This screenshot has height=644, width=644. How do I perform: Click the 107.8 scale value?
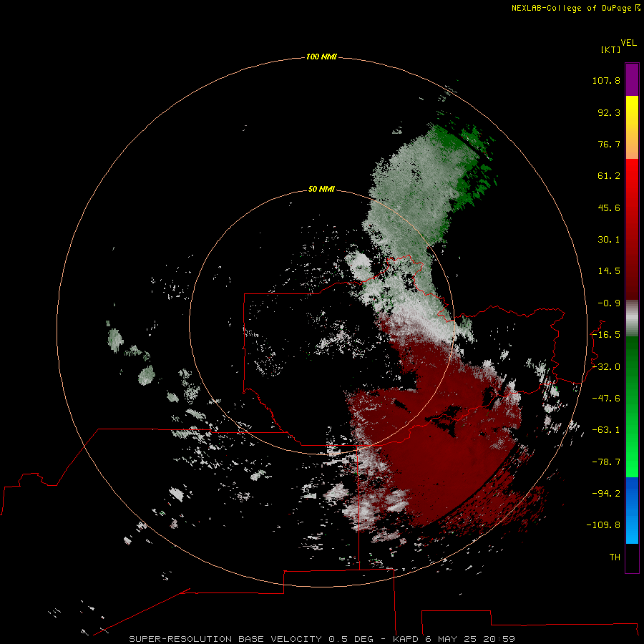point(606,80)
